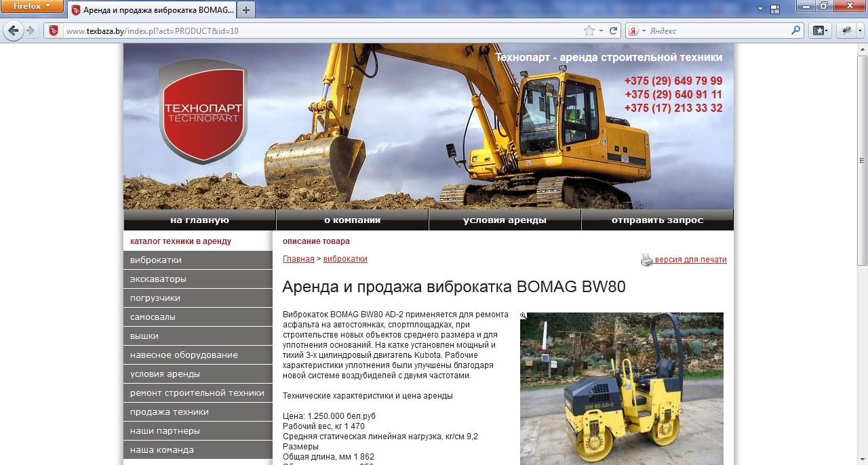Open 'условия аренды' in the sidebar
This screenshot has height=465, width=868.
(x=197, y=374)
